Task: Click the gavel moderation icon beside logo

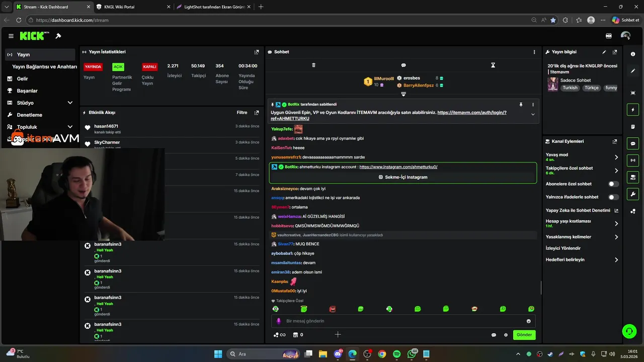Action: pyautogui.click(x=58, y=36)
